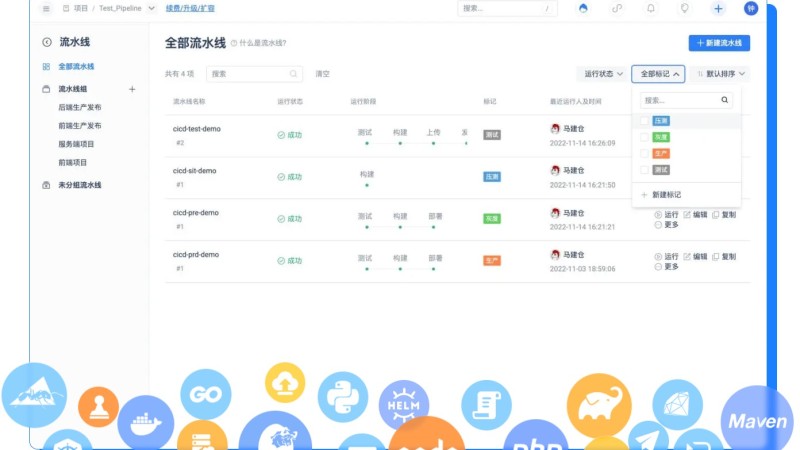Screen dimensions: 800x450
Task: Open 前端项目 pipeline group
Action: point(72,162)
